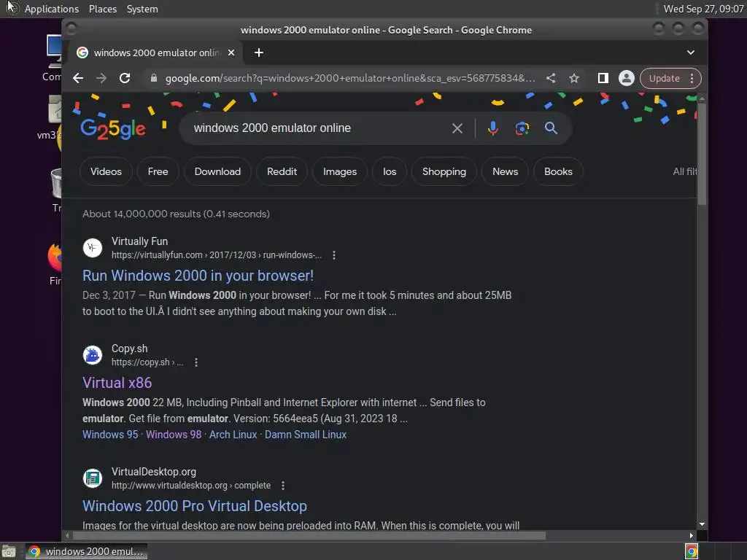
Task: Click the show desktop icon in bottom panel
Action: [9, 551]
